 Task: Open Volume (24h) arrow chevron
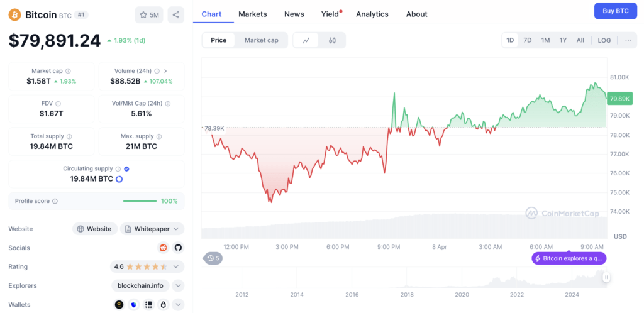coord(165,71)
